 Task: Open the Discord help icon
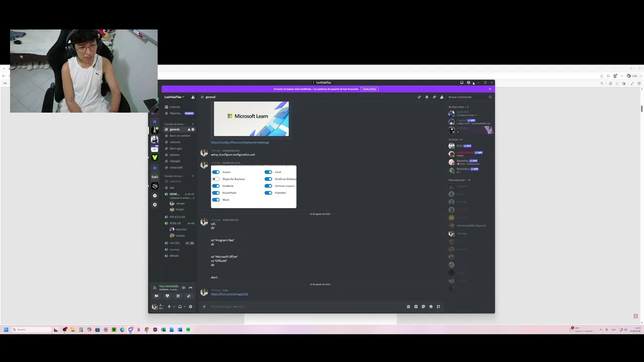click(468, 82)
